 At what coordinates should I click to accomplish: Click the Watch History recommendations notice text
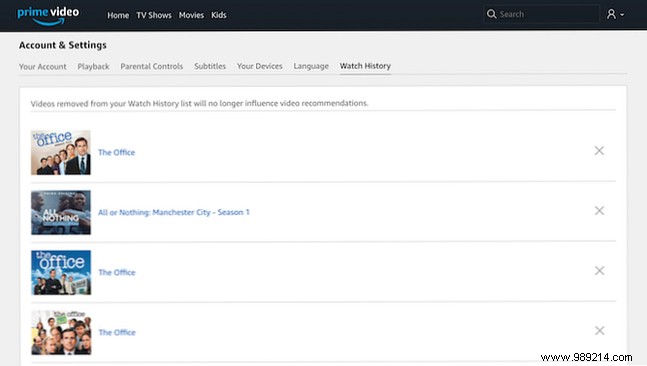tap(199, 103)
